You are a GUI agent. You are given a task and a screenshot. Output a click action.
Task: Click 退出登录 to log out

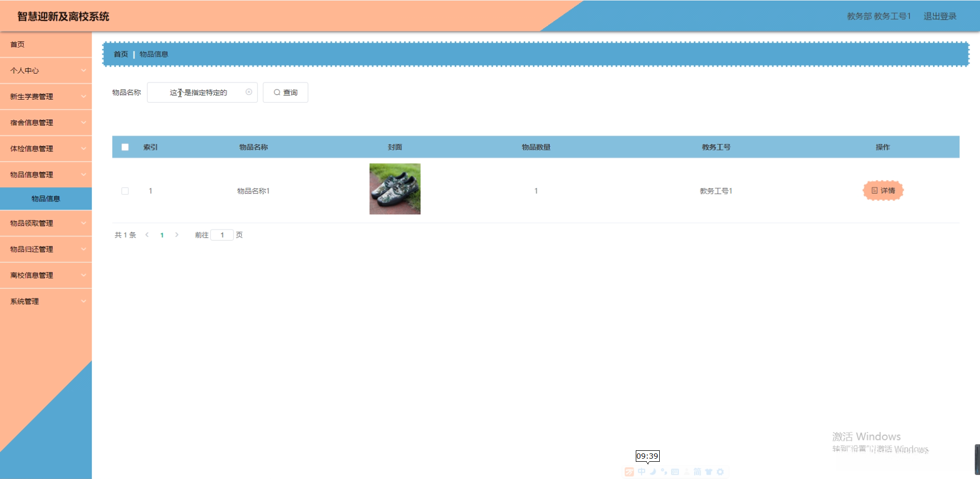pos(940,16)
